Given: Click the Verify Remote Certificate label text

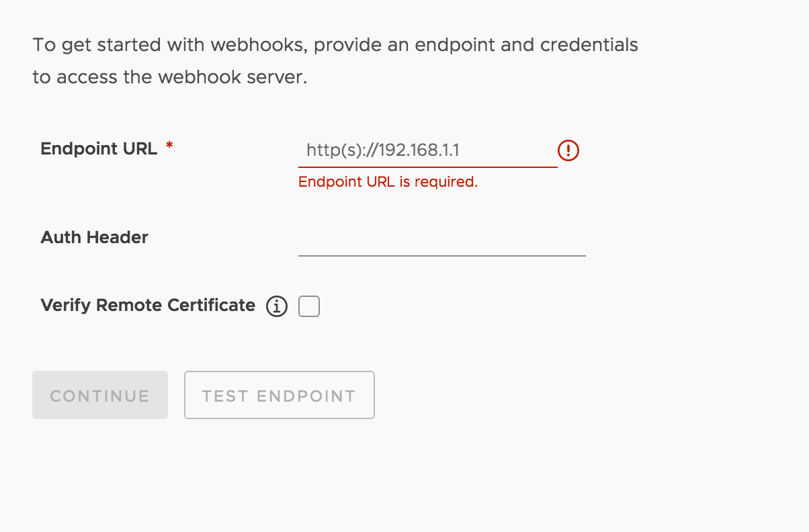Looking at the screenshot, I should click(x=148, y=305).
